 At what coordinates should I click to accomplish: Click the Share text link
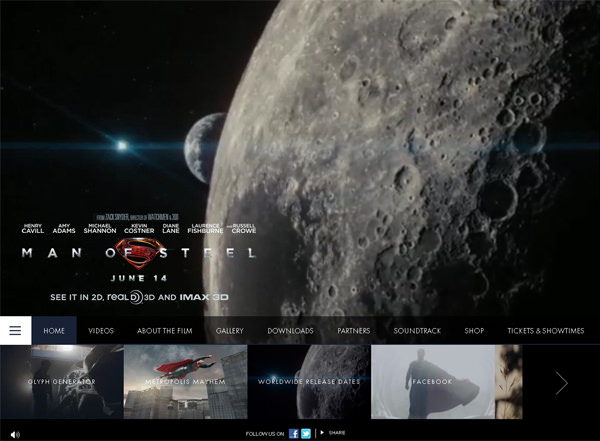pos(337,433)
